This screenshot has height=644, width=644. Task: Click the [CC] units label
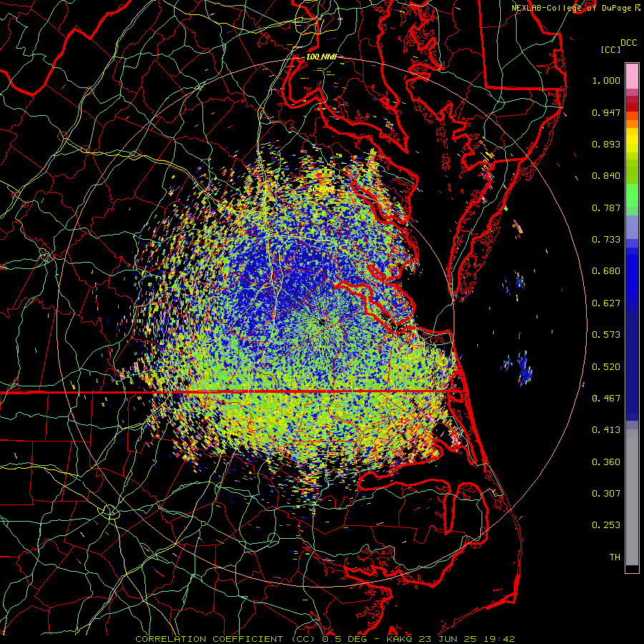point(610,49)
